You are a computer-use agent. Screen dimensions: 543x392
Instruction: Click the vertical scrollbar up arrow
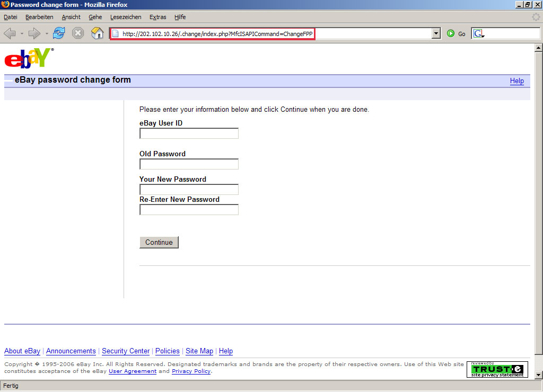click(x=539, y=48)
